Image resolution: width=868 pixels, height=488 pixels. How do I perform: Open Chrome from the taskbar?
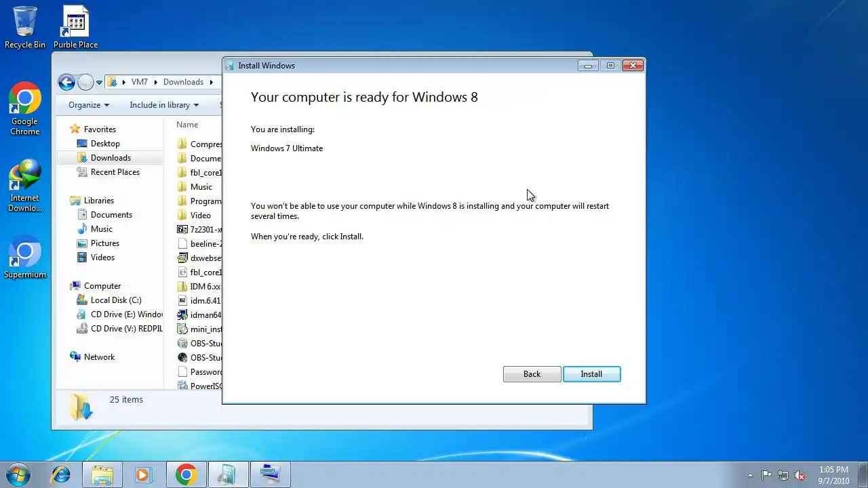pyautogui.click(x=186, y=474)
